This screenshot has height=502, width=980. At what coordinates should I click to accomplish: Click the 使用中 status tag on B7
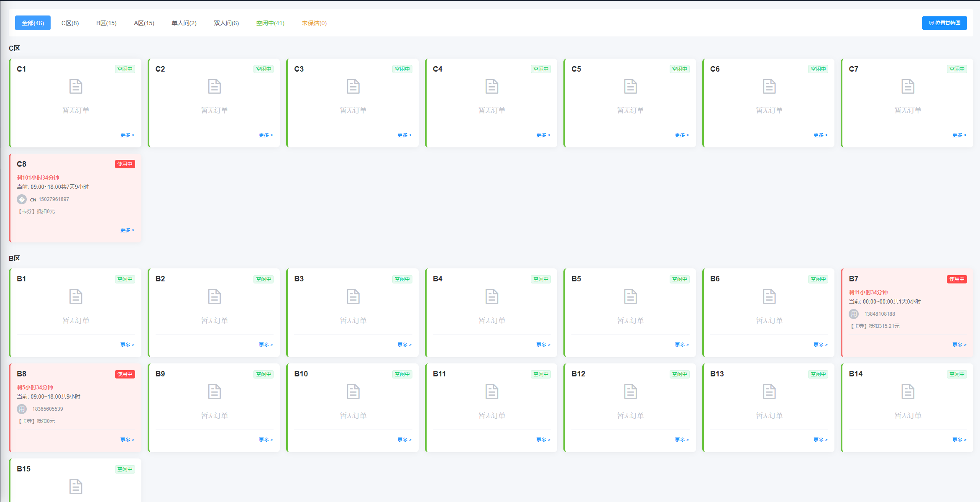point(957,279)
